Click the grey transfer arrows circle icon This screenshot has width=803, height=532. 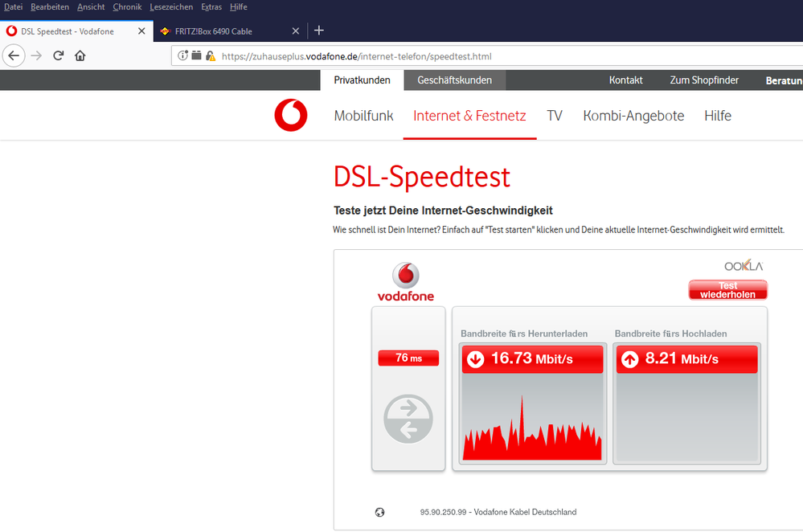tap(408, 419)
